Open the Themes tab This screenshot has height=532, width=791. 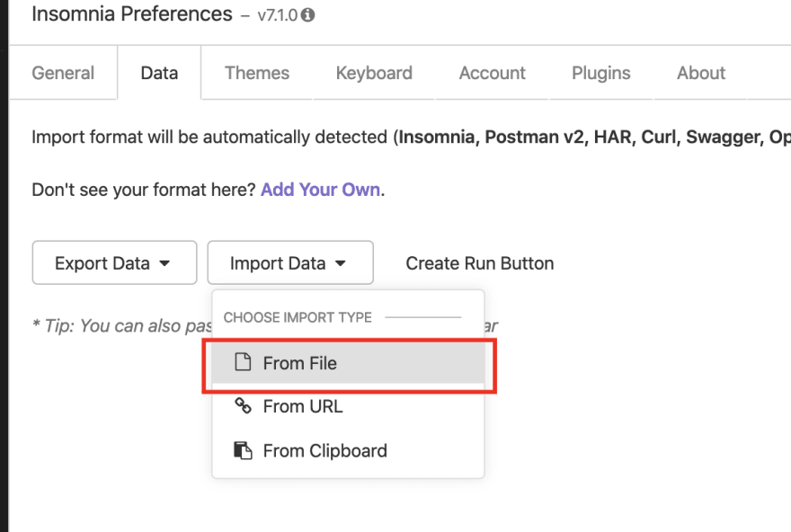257,73
